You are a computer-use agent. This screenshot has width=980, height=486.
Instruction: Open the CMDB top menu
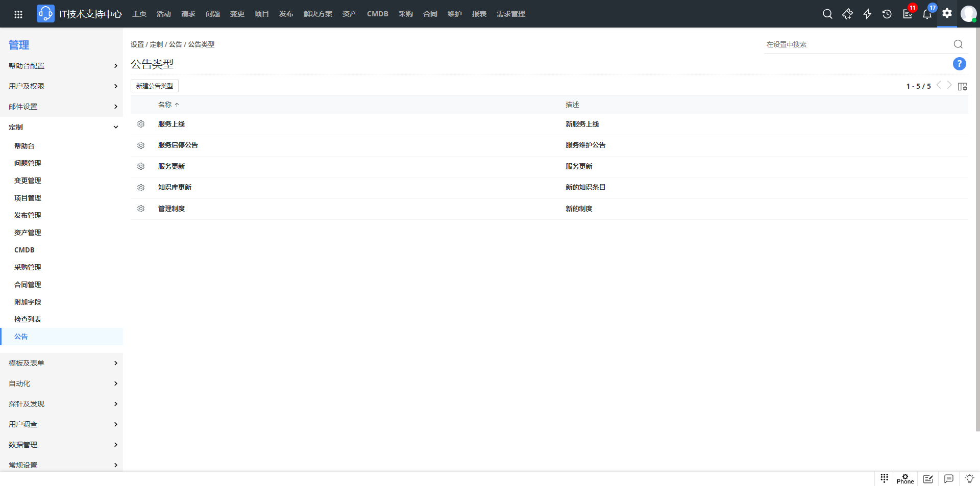coord(378,14)
